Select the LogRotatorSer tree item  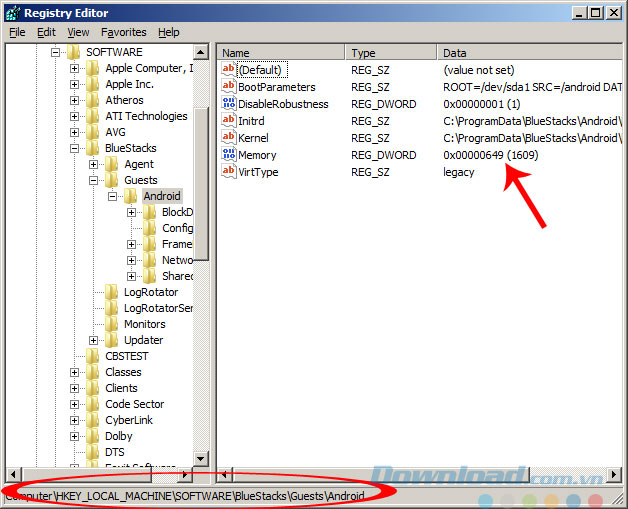coord(158,308)
